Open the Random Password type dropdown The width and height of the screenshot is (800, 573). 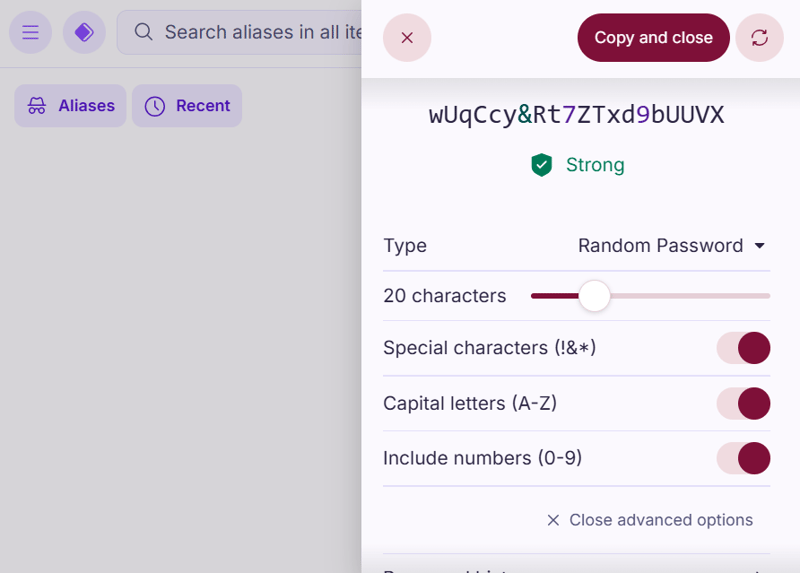pyautogui.click(x=661, y=246)
